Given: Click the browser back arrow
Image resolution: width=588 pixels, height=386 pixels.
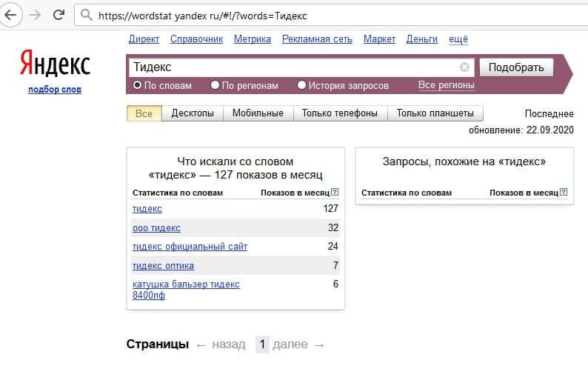Looking at the screenshot, I should (x=10, y=15).
